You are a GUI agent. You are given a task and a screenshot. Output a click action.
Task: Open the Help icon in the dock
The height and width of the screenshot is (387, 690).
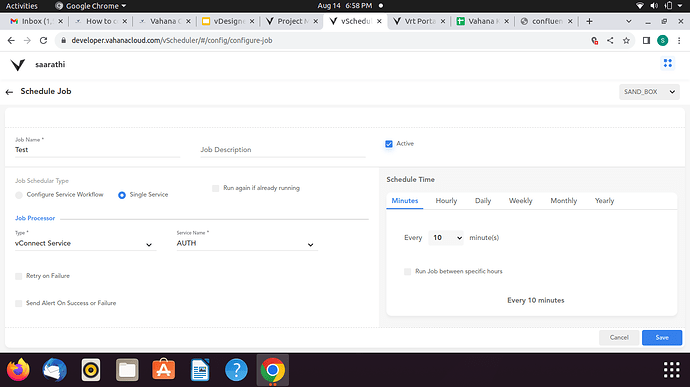tap(236, 370)
